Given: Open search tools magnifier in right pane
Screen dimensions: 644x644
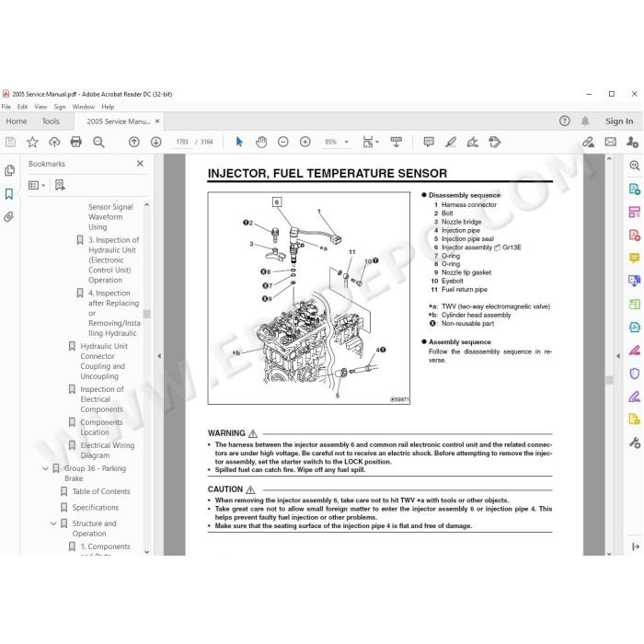Looking at the screenshot, I should 634,165.
